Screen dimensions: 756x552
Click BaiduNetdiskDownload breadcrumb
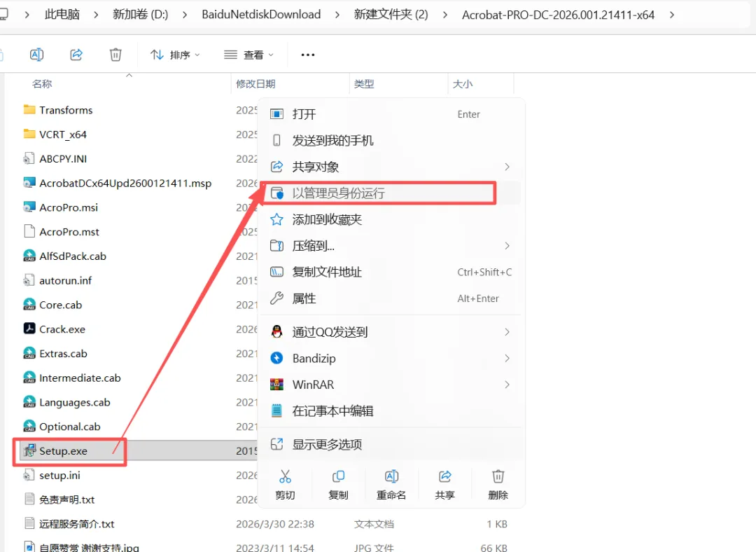pos(261,15)
